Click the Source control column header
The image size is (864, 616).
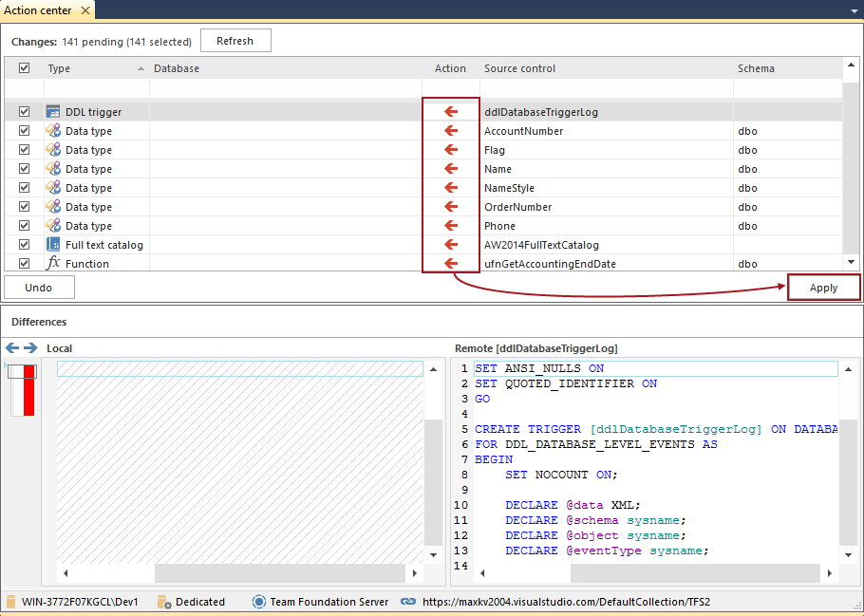pyautogui.click(x=519, y=68)
